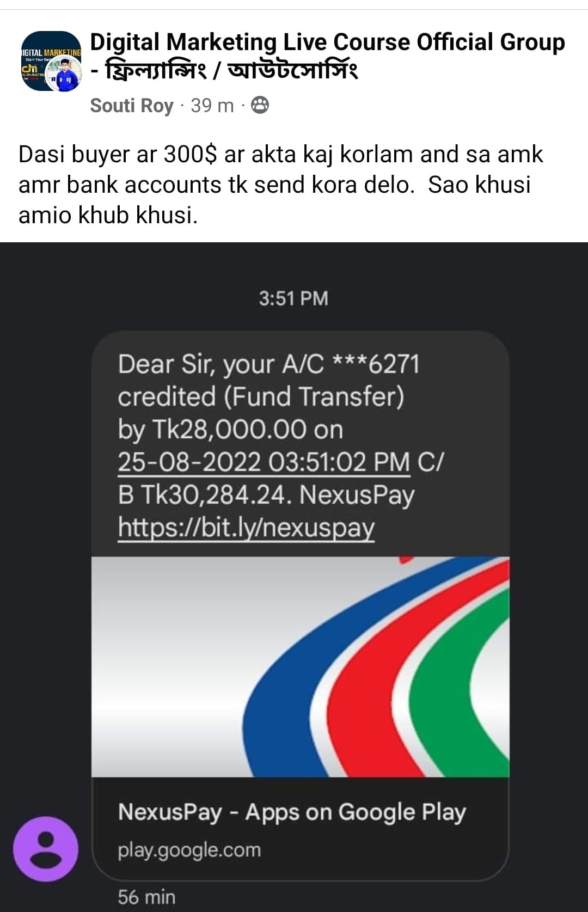The width and height of the screenshot is (588, 912).
Task: Open Souti Roy's profile
Action: (x=131, y=106)
